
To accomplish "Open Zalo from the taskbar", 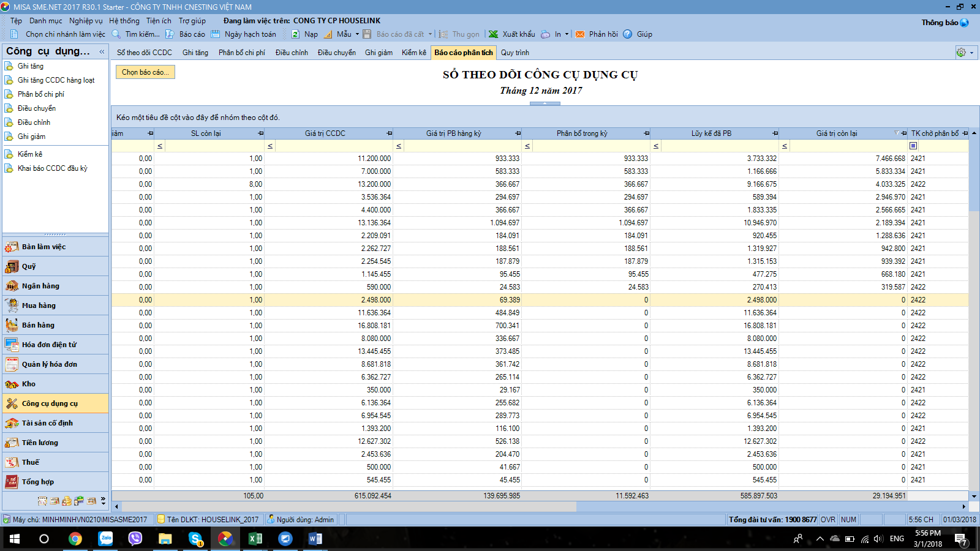I will (105, 539).
